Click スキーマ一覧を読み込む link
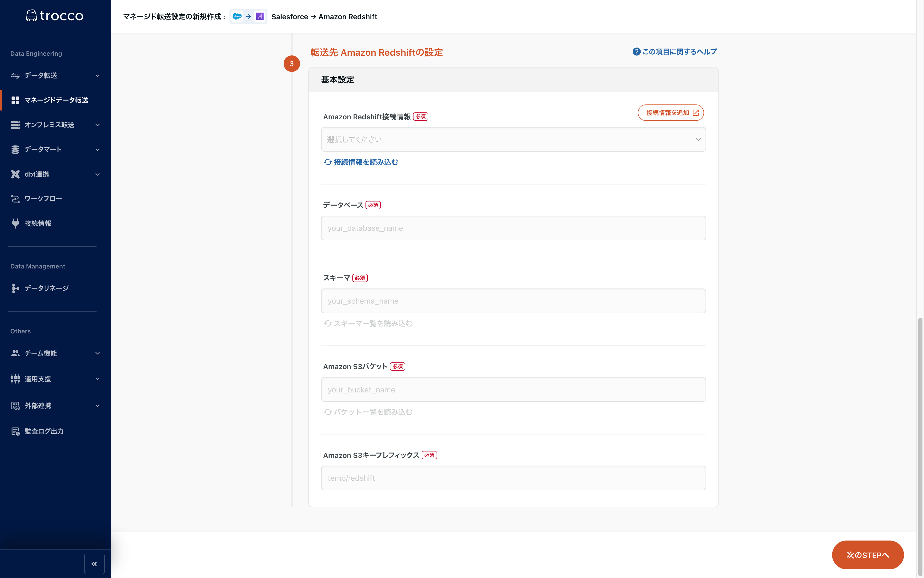This screenshot has height=578, width=924. tap(368, 323)
